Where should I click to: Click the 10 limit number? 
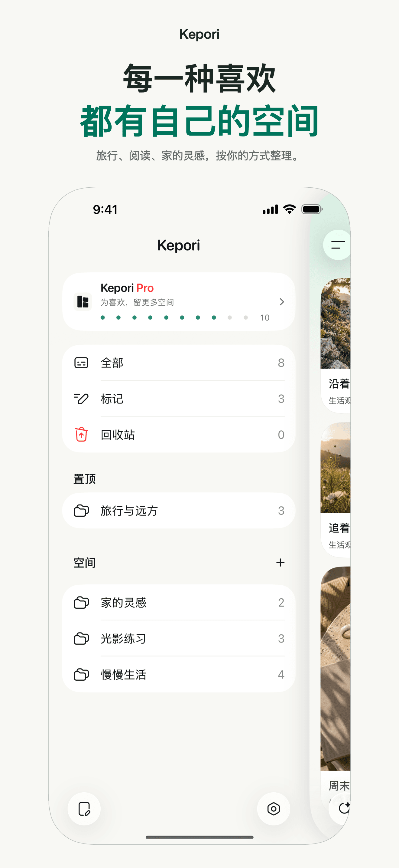pos(264,317)
